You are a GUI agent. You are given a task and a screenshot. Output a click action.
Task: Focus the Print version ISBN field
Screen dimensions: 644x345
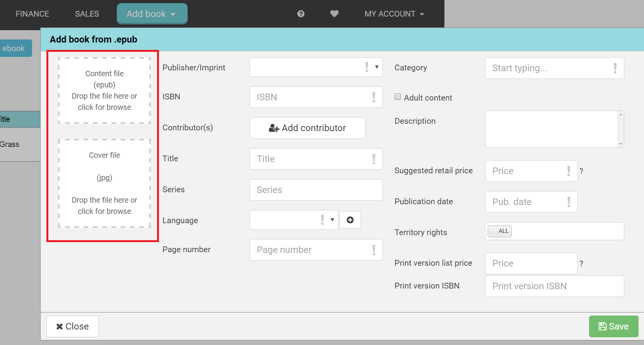[x=555, y=286]
